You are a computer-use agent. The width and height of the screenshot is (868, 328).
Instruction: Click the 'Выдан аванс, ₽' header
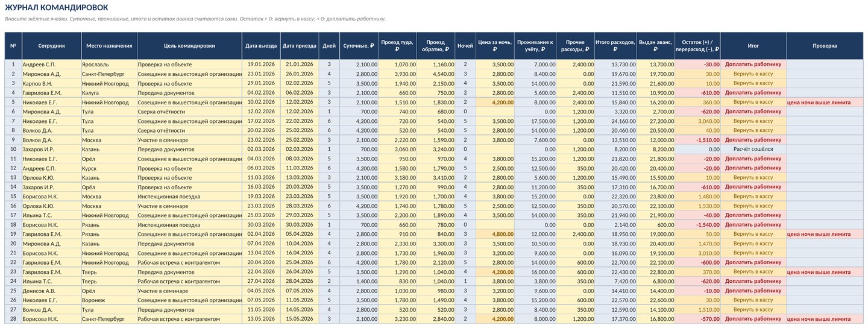pos(655,46)
